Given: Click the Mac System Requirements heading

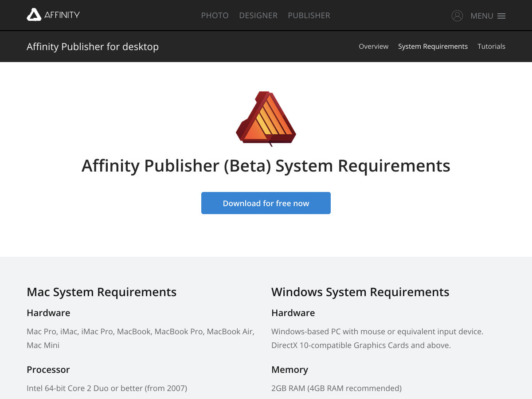Looking at the screenshot, I should (x=102, y=292).
